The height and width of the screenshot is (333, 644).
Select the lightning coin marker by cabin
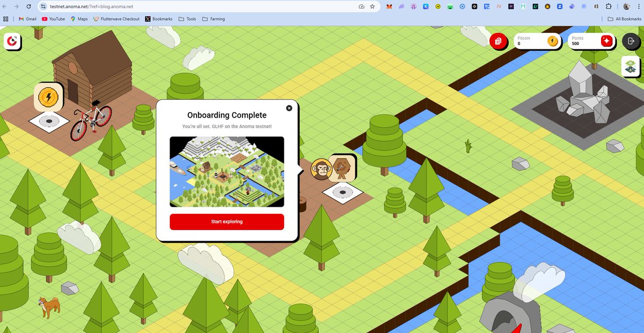[49, 97]
